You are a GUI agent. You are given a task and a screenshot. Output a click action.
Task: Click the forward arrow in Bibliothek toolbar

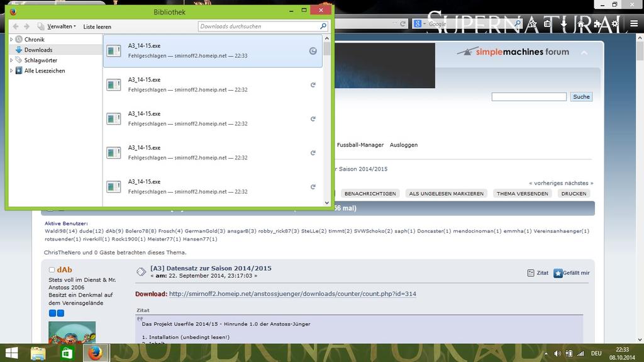click(x=26, y=26)
